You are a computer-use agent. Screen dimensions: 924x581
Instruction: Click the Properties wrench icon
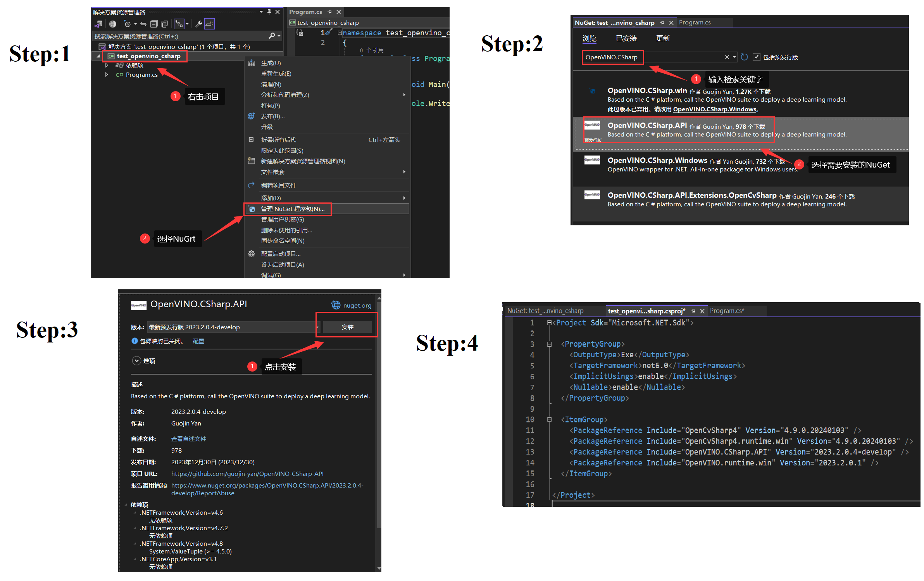coord(199,24)
